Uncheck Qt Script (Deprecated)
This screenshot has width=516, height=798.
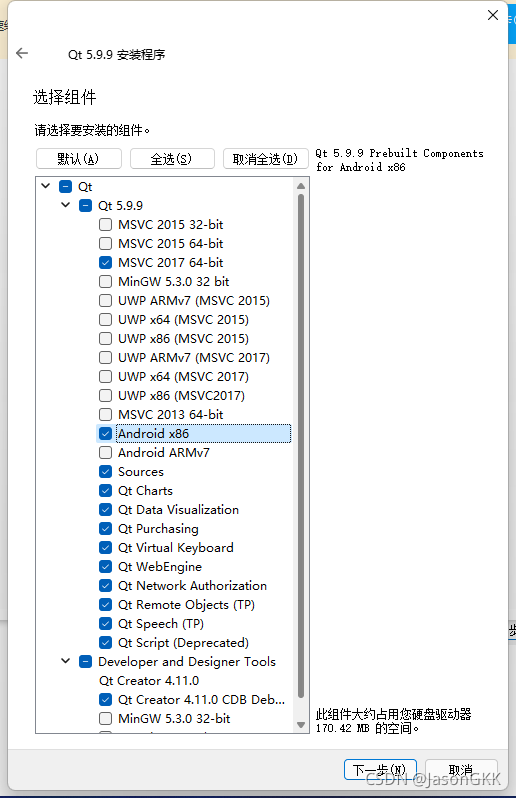click(x=105, y=642)
